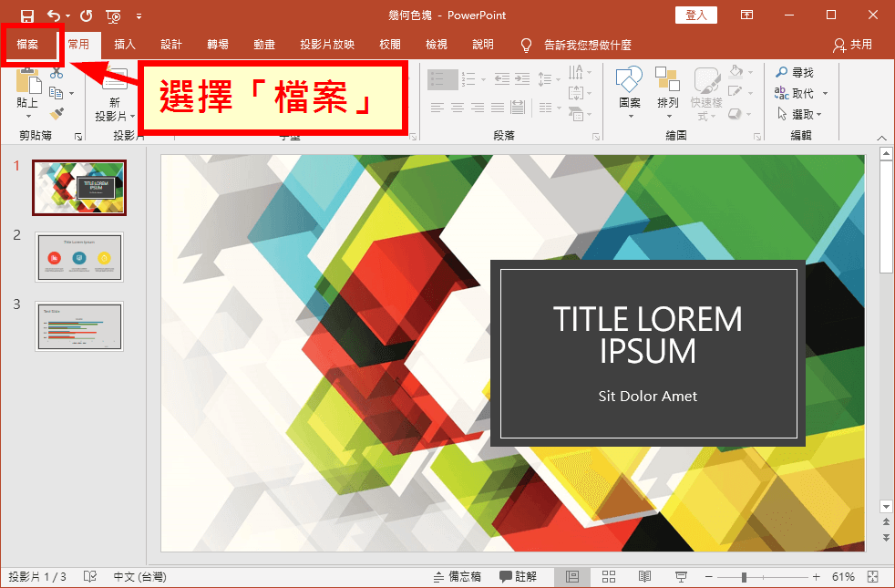This screenshot has width=895, height=588.
Task: Click the 貼上 paste clipboard icon
Action: click(27, 80)
